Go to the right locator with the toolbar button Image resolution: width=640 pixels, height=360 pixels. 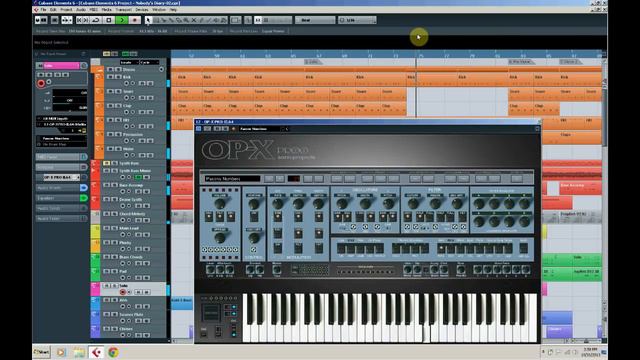(x=86, y=20)
